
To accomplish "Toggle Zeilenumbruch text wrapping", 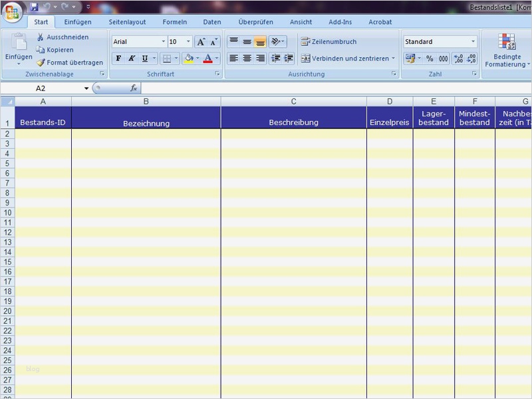I will point(329,42).
